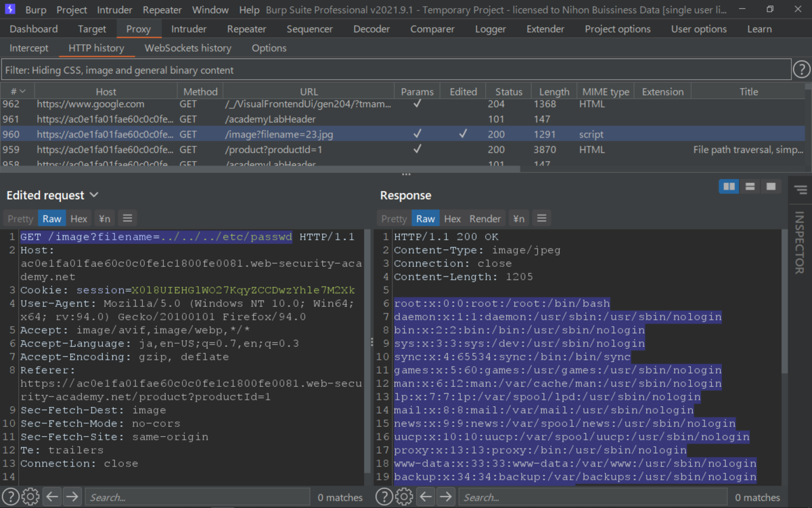This screenshot has height=508, width=812.
Task: Open the Intercept sub-tab
Action: tap(29, 48)
